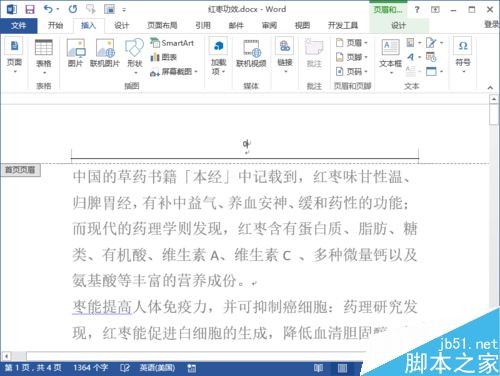The height and width of the screenshot is (376, 500).
Task: Open the 符号 (Symbol) menu
Action: (x=463, y=56)
